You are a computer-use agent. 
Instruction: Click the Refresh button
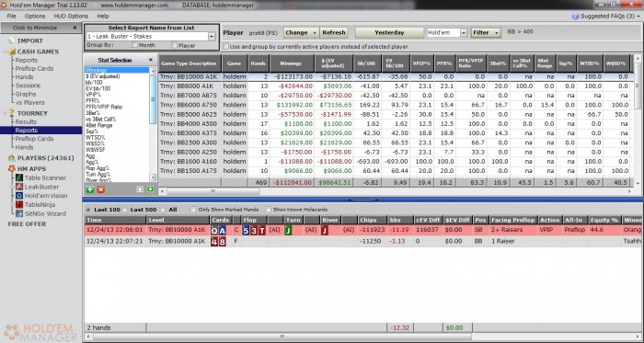(x=333, y=33)
